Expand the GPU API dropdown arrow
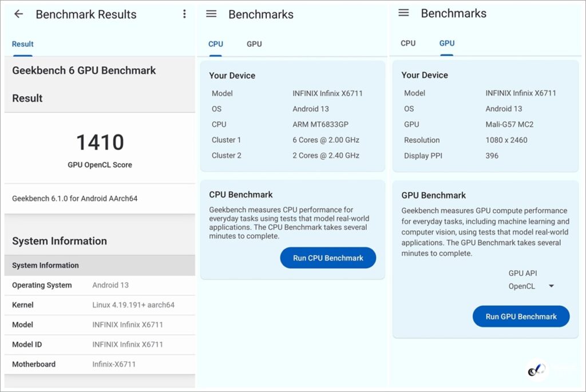 (551, 286)
